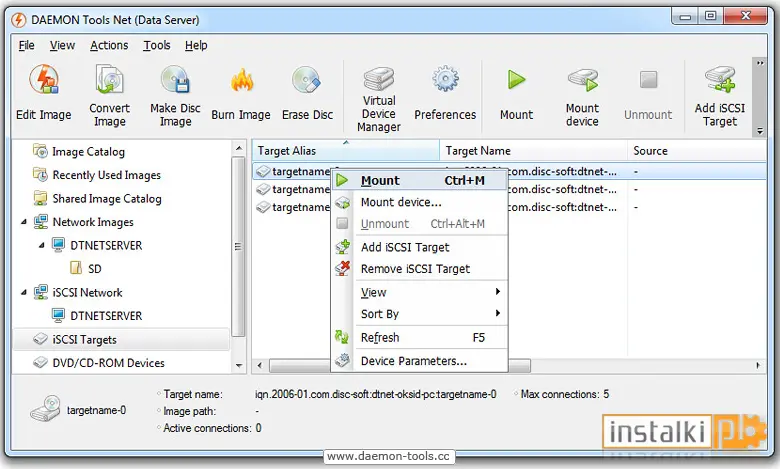The height and width of the screenshot is (469, 780).
Task: Open Preferences from the toolbar
Action: point(445,94)
